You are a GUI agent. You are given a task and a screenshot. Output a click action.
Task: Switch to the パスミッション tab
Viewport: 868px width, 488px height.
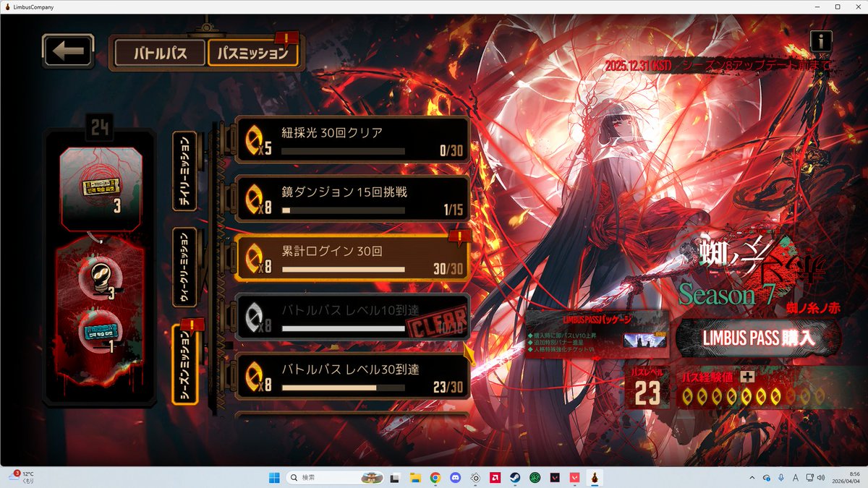(x=253, y=53)
